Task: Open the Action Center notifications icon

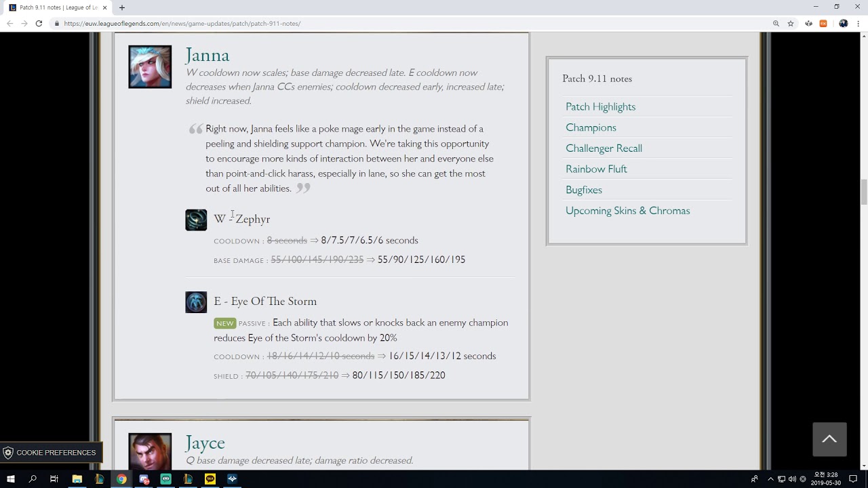Action: [x=853, y=479]
